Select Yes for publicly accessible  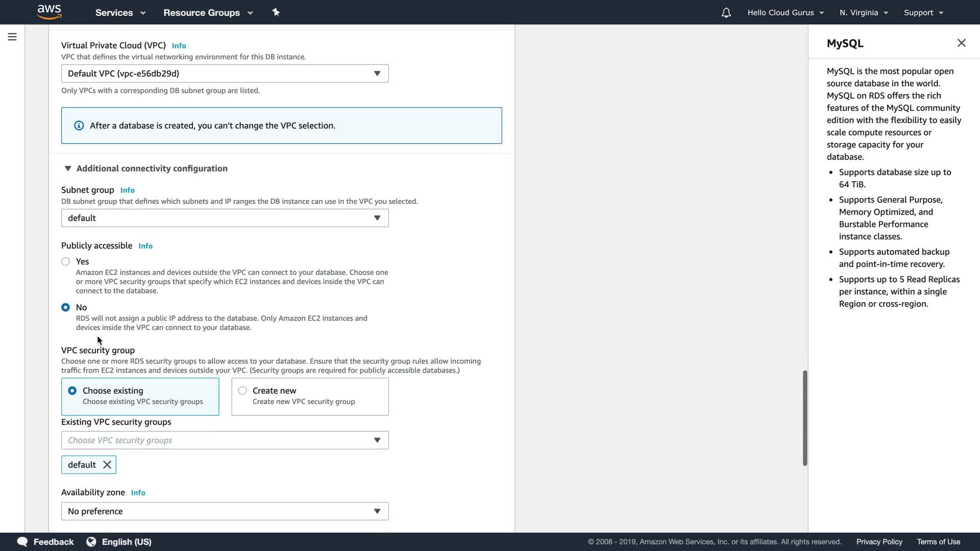point(66,262)
